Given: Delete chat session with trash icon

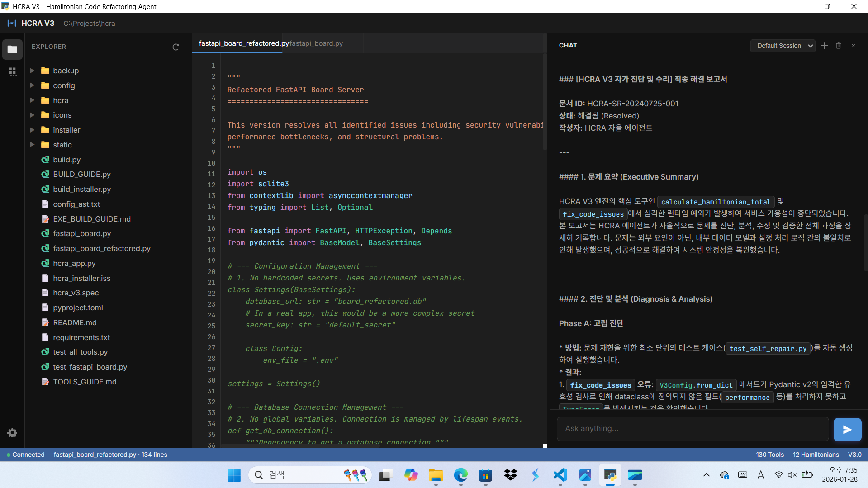Looking at the screenshot, I should (x=838, y=46).
